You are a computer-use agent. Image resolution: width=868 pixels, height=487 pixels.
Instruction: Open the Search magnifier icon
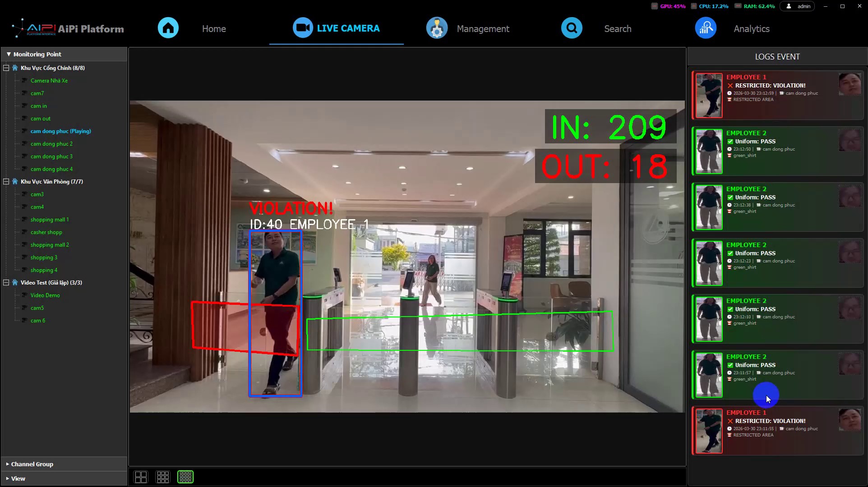tap(572, 28)
